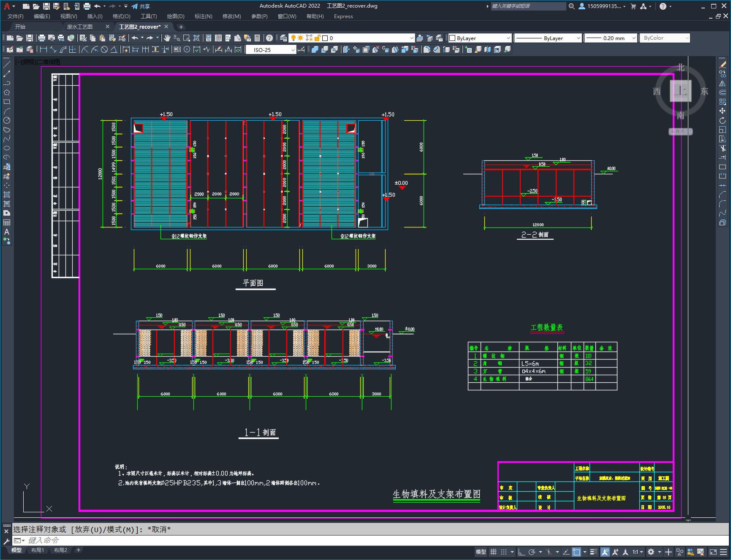Viewport: 731px width, 560px height.
Task: Open the Autodesk App Store cart icon
Action: pyautogui.click(x=633, y=6)
